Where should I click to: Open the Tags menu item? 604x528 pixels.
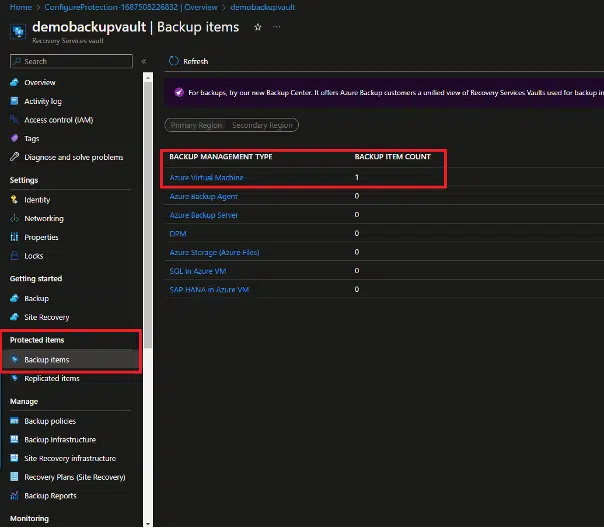(32, 139)
